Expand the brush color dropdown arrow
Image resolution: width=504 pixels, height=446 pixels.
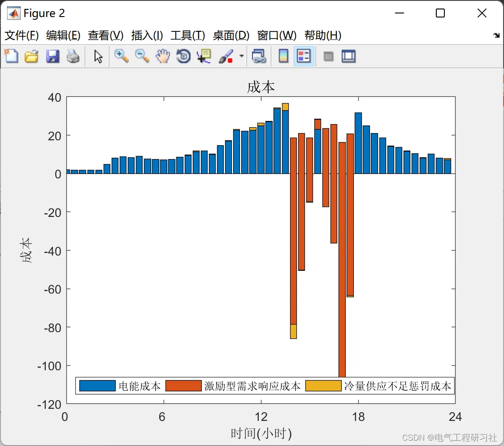coord(241,56)
